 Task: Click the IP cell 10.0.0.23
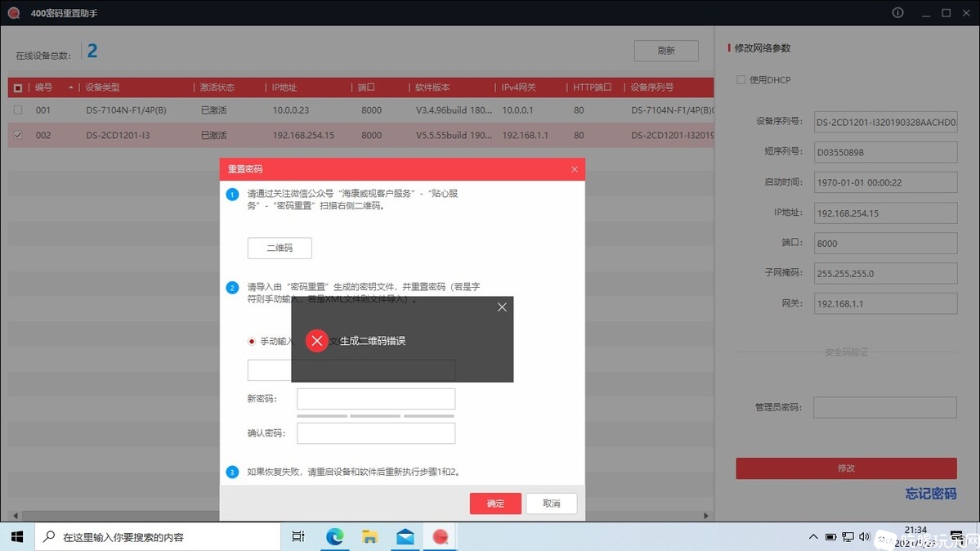[291, 110]
